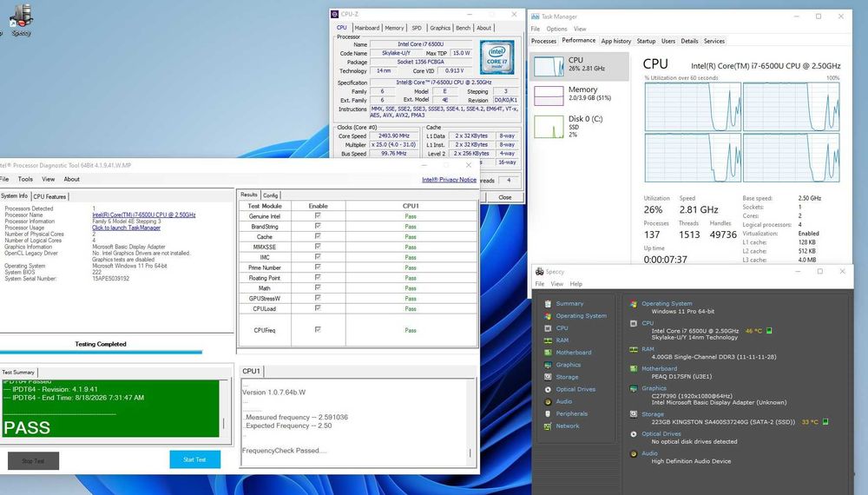Open the Intel Privacy Notice link

[x=449, y=180]
